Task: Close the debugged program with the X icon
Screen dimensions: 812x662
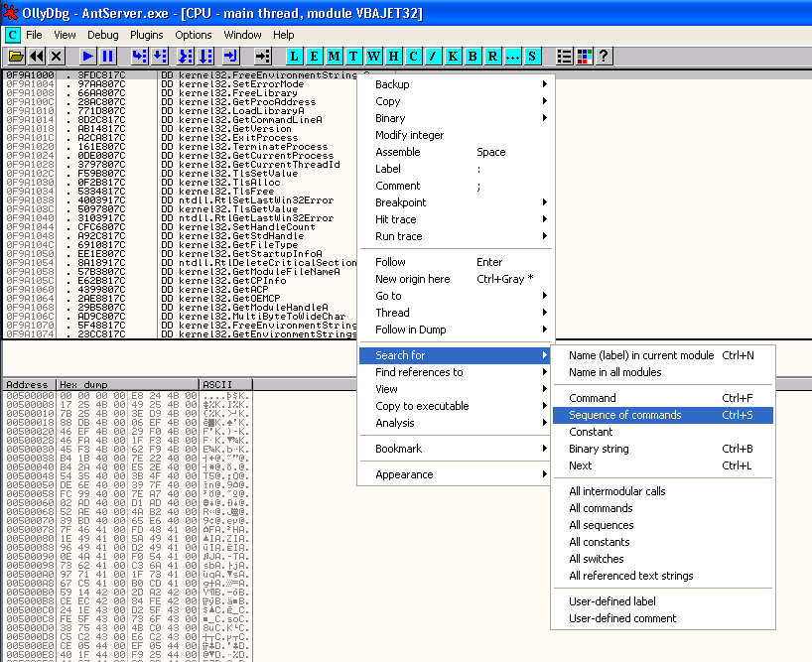Action: point(57,56)
